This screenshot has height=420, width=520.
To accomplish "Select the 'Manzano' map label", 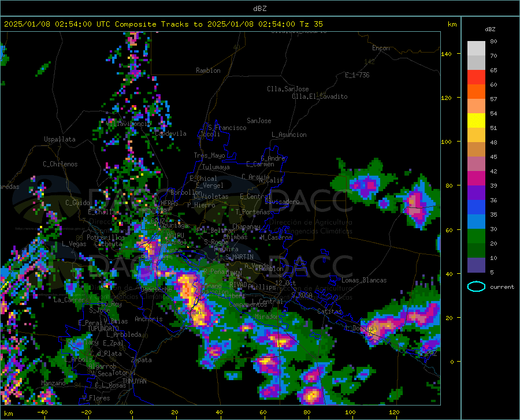I will point(53,383).
